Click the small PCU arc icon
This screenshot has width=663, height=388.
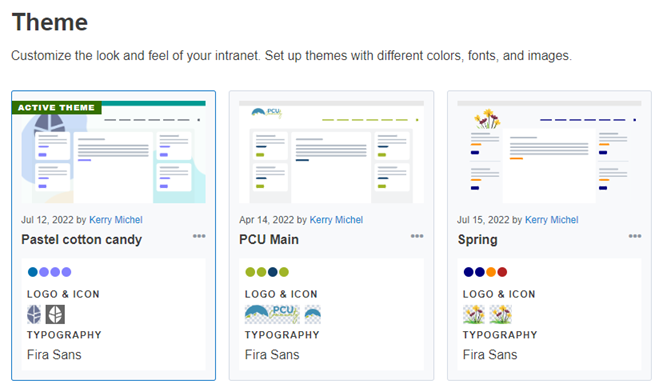(312, 314)
